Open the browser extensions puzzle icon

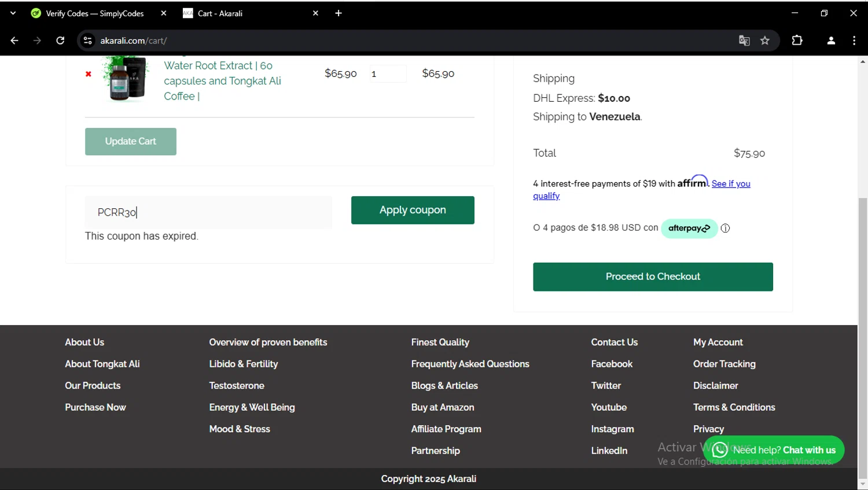tap(797, 40)
